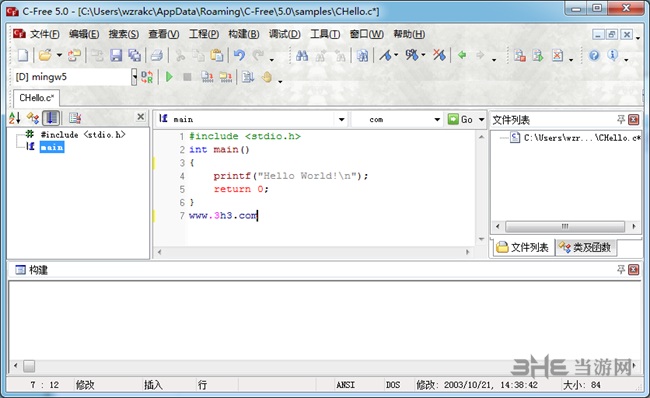Screen dimensions: 650x398
Task: Open the 工程(P) menu
Action: tap(204, 34)
